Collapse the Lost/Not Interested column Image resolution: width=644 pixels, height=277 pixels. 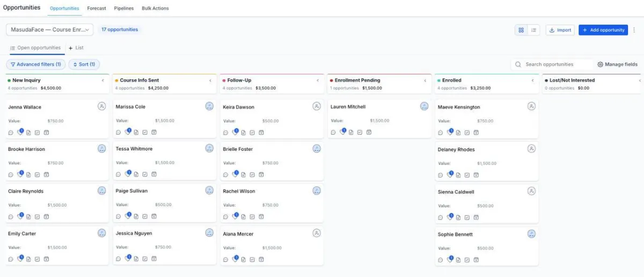tap(640, 81)
